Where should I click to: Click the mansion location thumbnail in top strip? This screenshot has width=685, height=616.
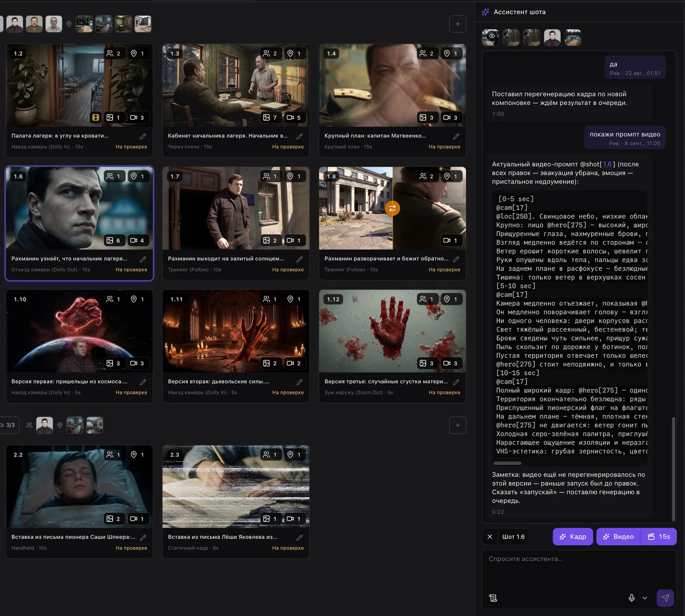point(143,24)
